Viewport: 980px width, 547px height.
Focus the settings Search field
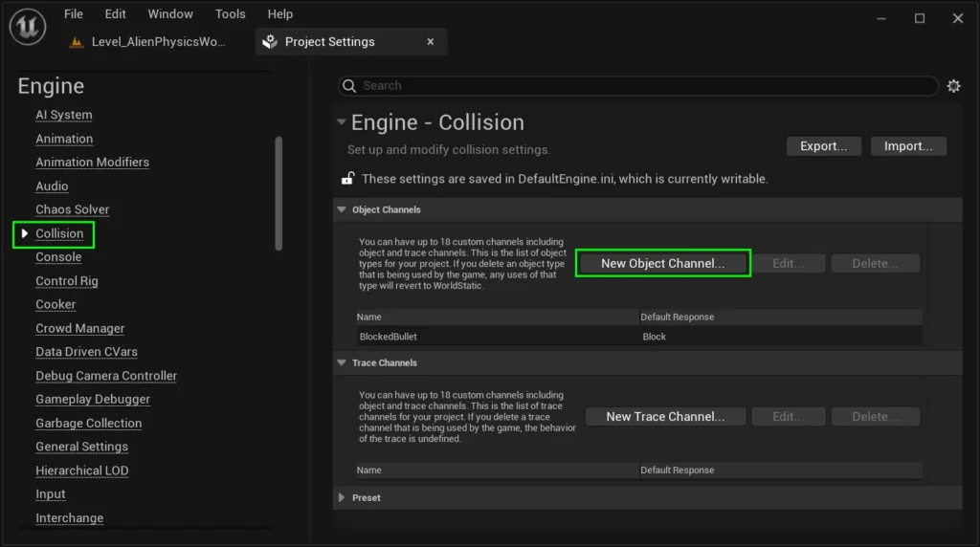tap(641, 86)
